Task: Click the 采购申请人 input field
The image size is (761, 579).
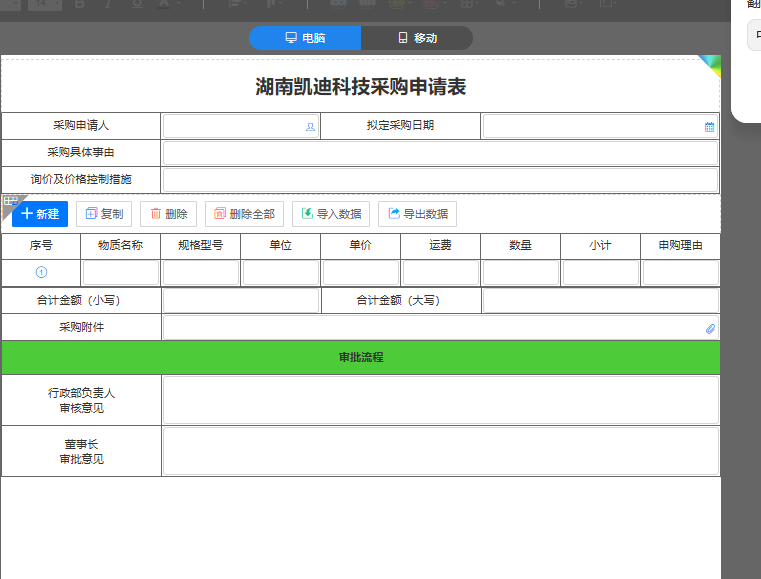Action: 241,126
